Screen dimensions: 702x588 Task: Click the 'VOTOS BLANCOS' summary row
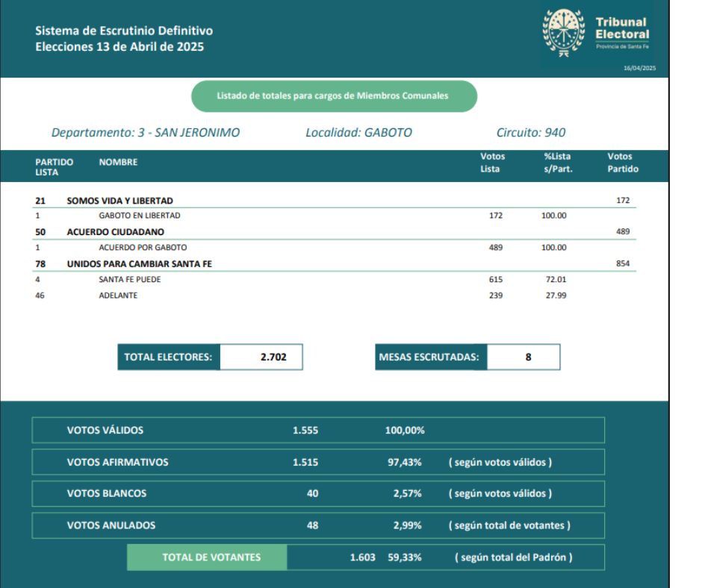coord(317,493)
